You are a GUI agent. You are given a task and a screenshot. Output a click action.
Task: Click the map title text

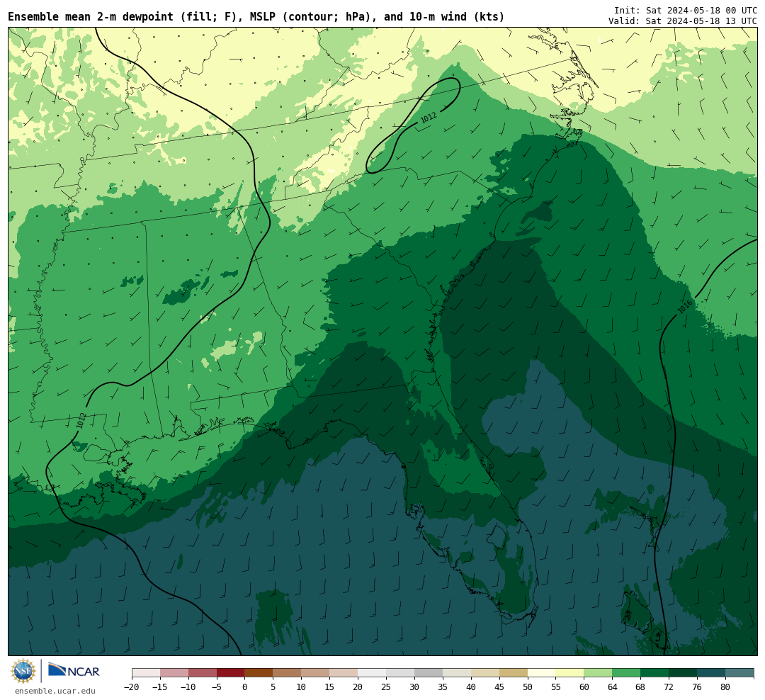pos(256,17)
